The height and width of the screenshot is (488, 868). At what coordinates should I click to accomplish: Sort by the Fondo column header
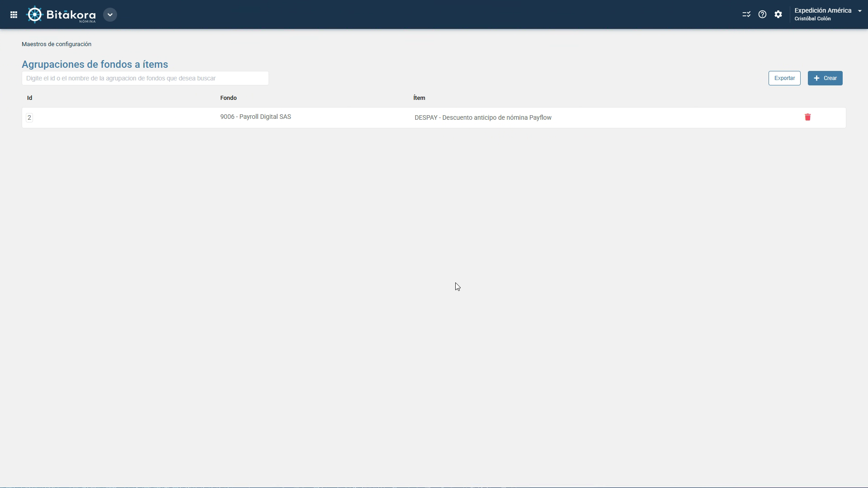(x=228, y=98)
